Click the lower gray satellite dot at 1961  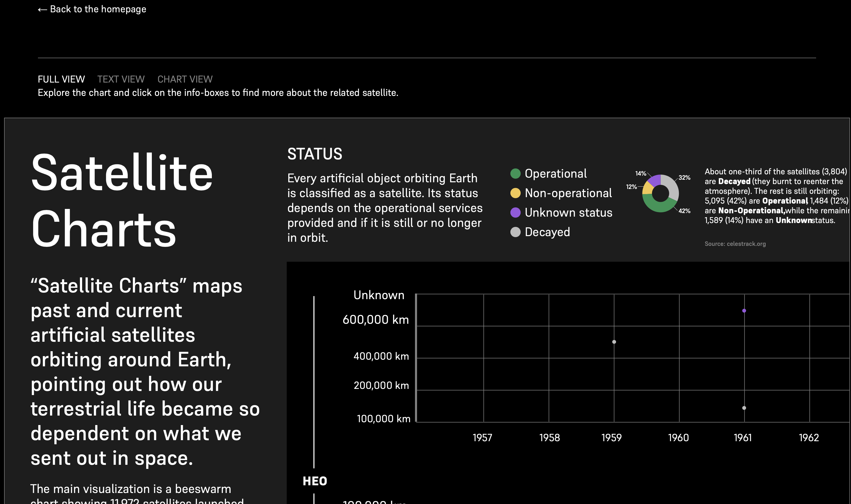[744, 408]
